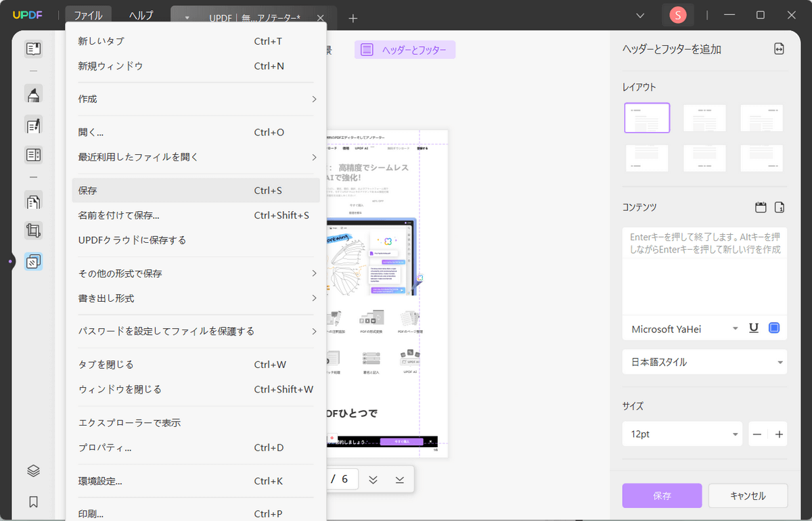Choose 開く... menu entry
Image resolution: width=812 pixels, height=521 pixels.
(196, 132)
